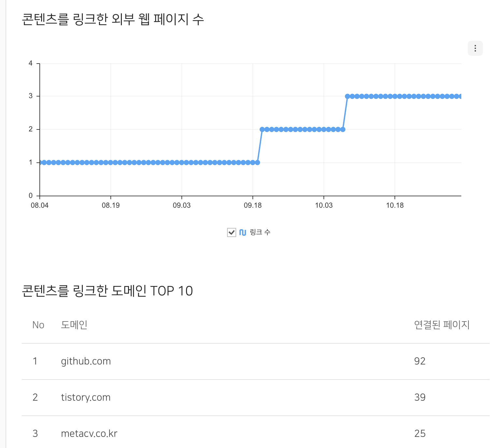This screenshot has height=448, width=503.
Task: Open the chart options kebab menu
Action: click(475, 48)
